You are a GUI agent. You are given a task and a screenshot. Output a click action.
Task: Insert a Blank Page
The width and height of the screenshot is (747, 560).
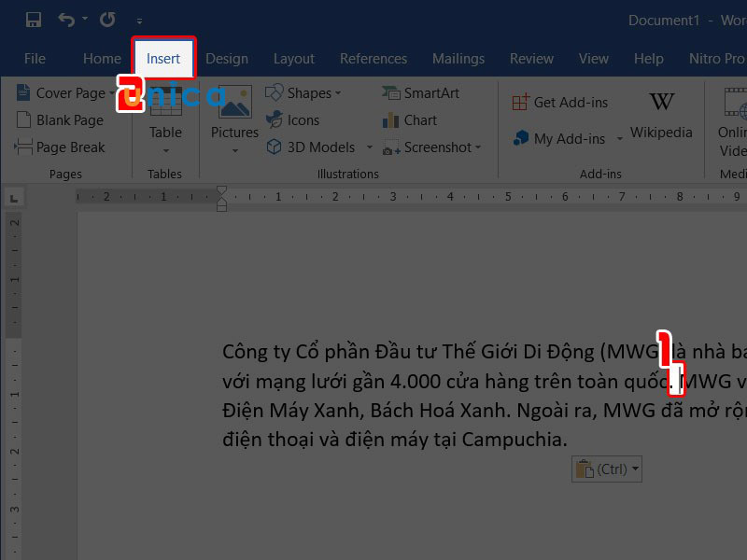point(60,120)
